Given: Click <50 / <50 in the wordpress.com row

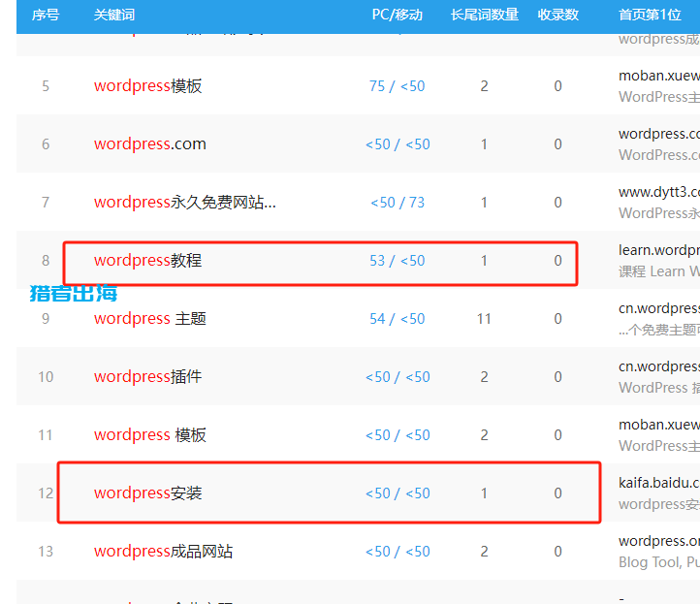Looking at the screenshot, I should pos(398,144).
